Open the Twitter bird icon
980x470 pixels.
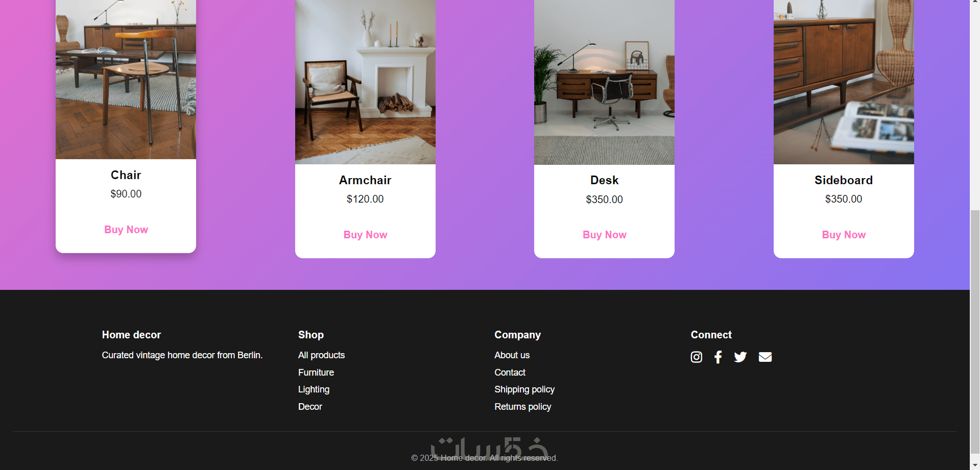coord(740,357)
